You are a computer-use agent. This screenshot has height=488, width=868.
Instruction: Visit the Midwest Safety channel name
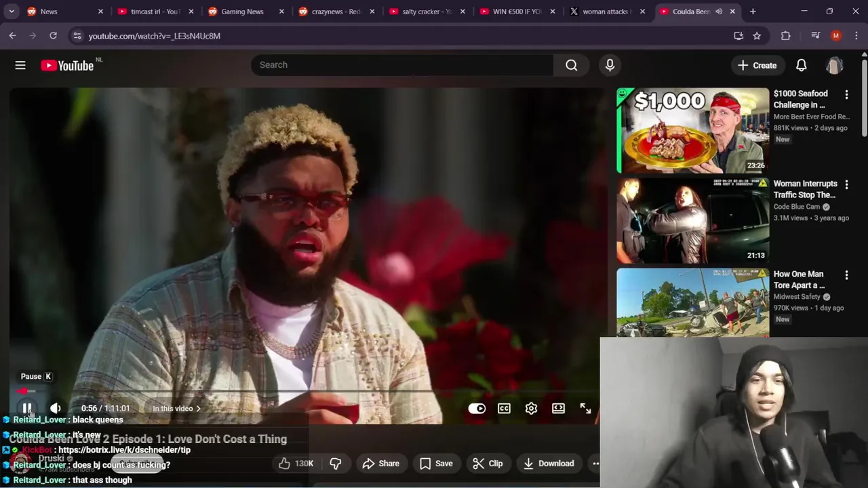click(x=797, y=297)
